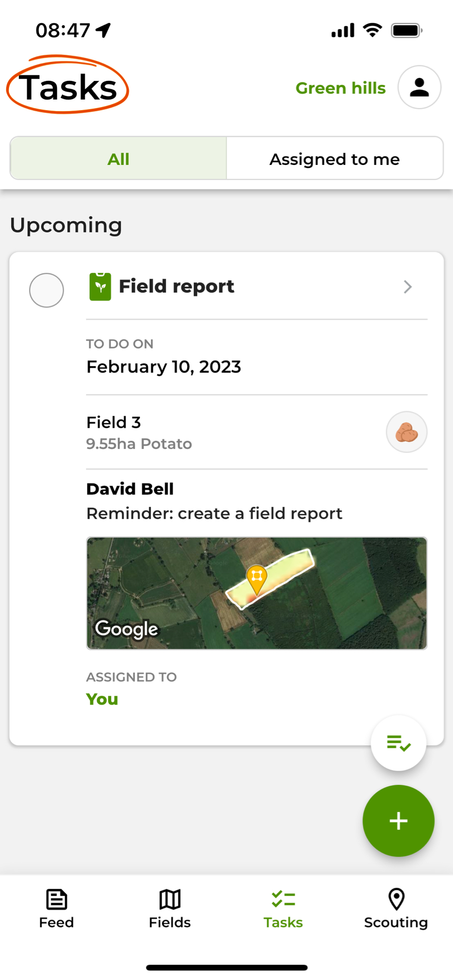Image resolution: width=453 pixels, height=980 pixels.
Task: Open the checklist filter floating button
Action: pos(398,743)
